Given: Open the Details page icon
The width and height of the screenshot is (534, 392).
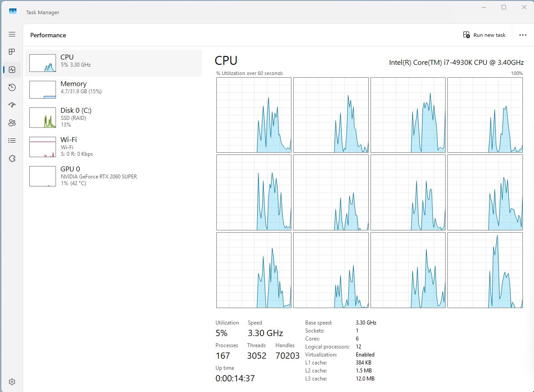Looking at the screenshot, I should pyautogui.click(x=12, y=141).
